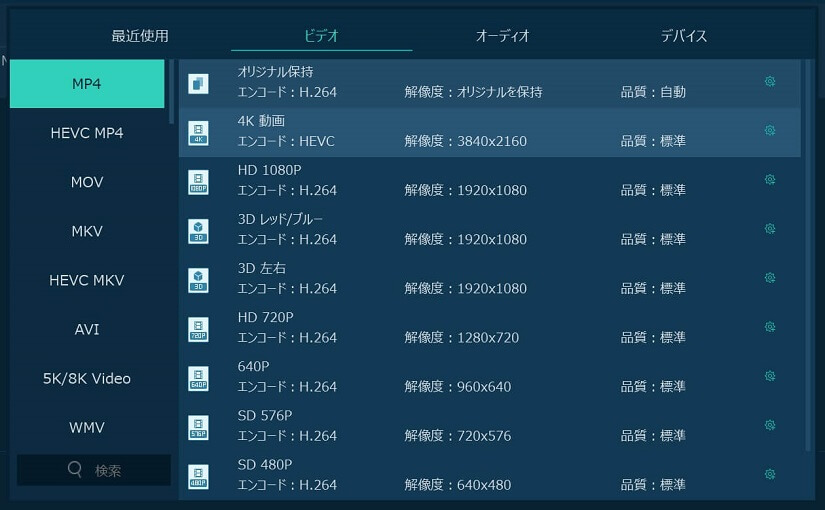Open settings gear for 3D レッド/ブルー preset

tap(770, 228)
